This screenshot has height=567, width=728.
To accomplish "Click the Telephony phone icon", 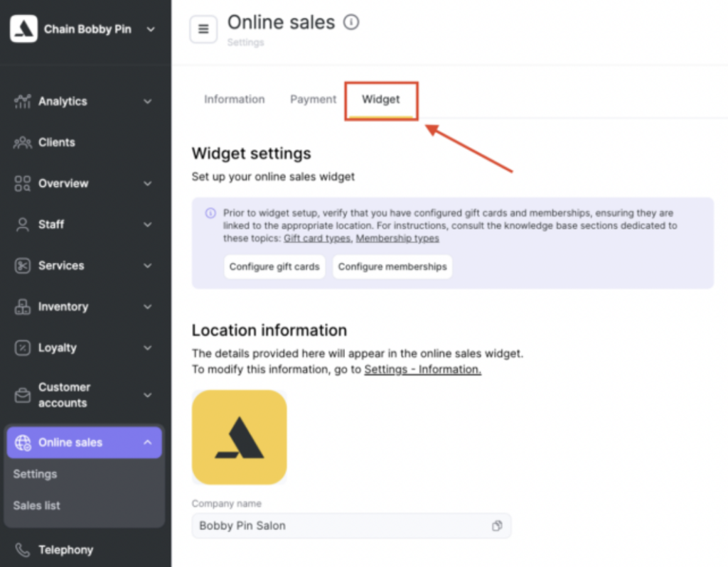I will click(x=23, y=550).
